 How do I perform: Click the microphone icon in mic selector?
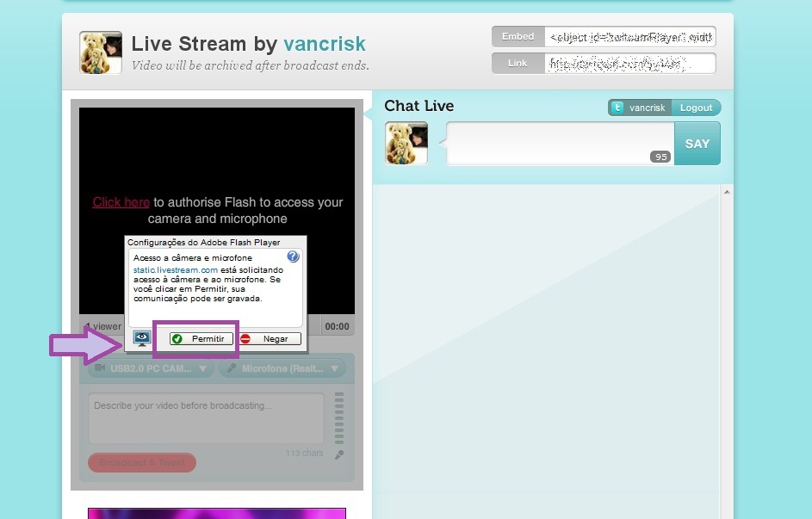click(x=232, y=368)
